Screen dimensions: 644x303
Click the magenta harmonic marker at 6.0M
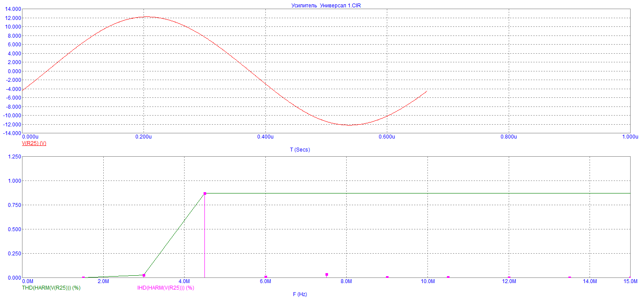click(x=266, y=277)
